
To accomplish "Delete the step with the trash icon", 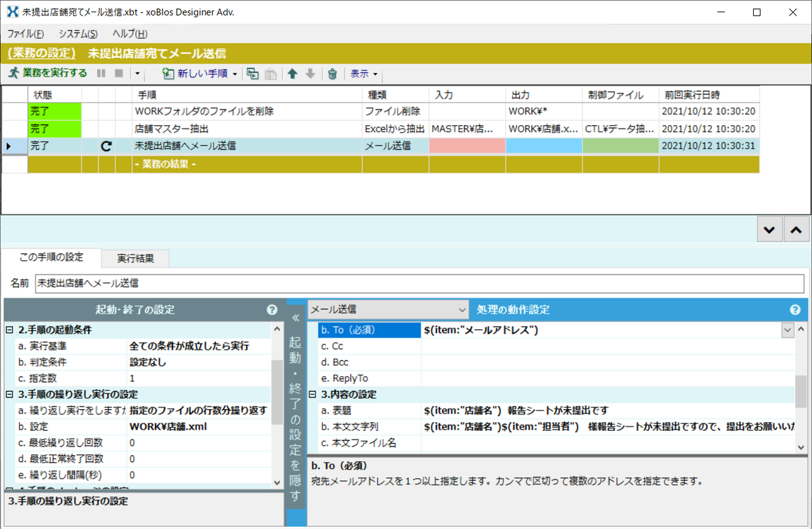I will pyautogui.click(x=332, y=74).
